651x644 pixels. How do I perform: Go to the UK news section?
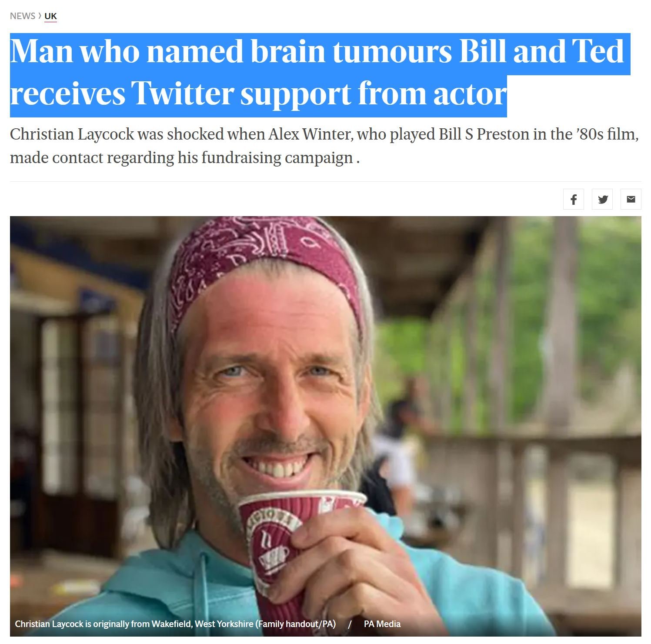[x=50, y=16]
